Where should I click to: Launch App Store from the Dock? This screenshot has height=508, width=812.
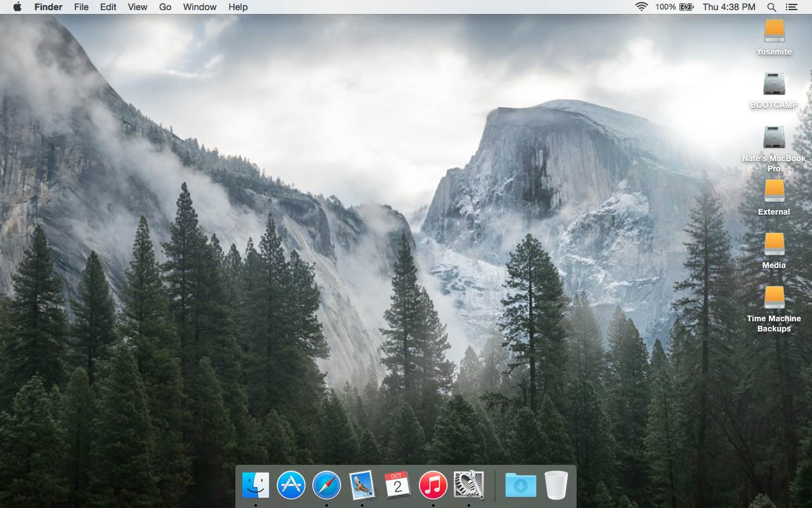coord(291,486)
